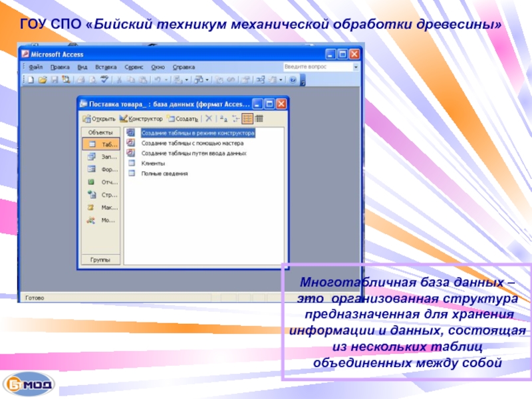
Task: Click the Analyze toolbar icon
Action: (x=198, y=80)
